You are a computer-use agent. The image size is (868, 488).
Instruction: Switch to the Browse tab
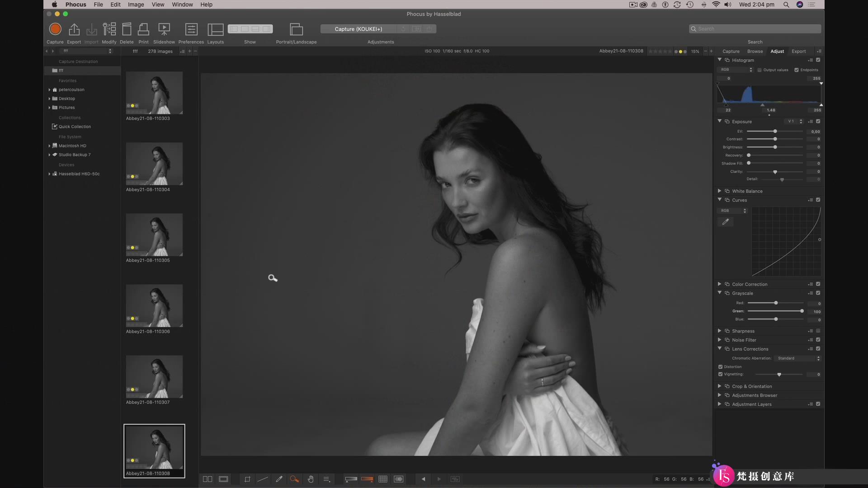[755, 51]
